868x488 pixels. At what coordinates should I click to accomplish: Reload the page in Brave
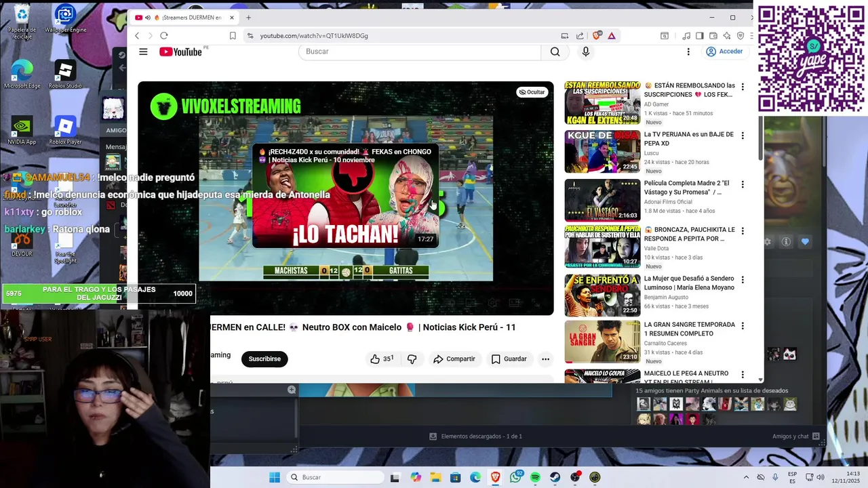163,35
